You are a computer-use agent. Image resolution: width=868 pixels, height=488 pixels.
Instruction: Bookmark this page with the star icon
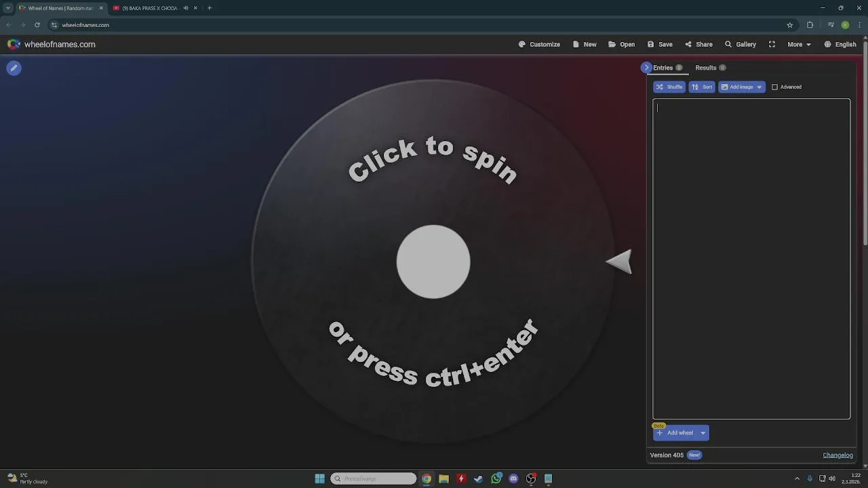pos(790,25)
